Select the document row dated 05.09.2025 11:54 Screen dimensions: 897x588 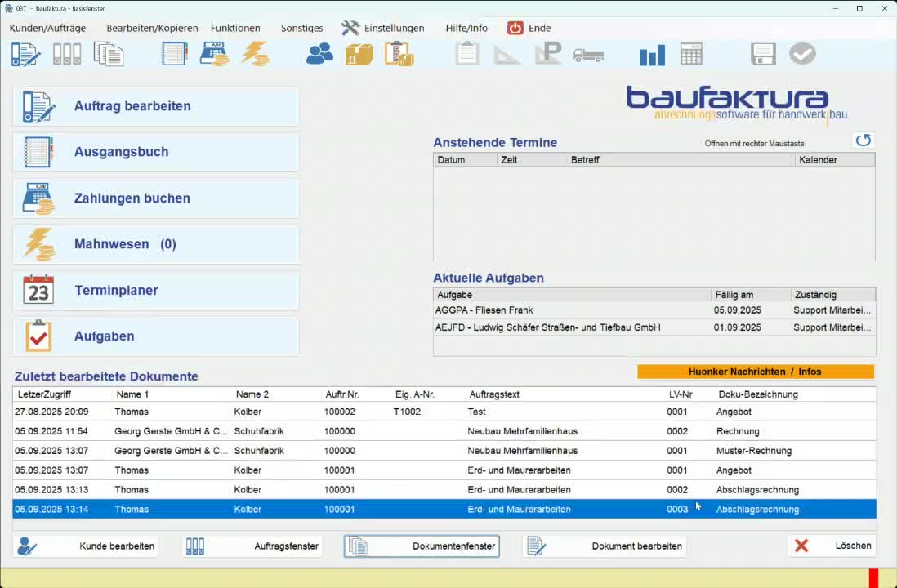tap(444, 431)
